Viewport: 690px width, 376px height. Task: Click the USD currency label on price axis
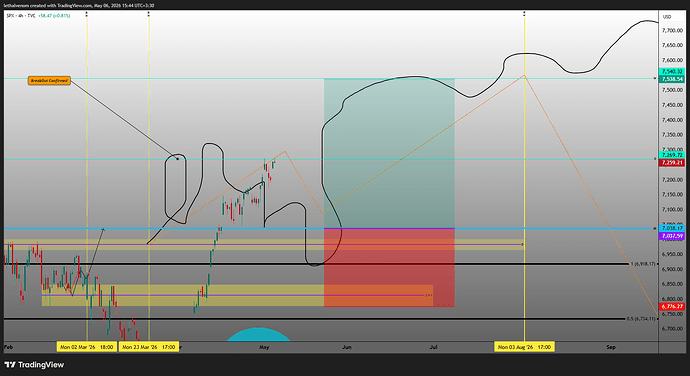coord(667,17)
